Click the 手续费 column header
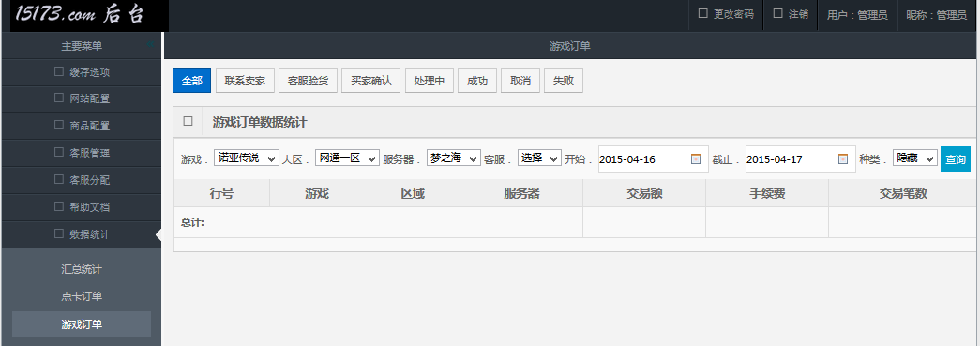 (x=767, y=193)
